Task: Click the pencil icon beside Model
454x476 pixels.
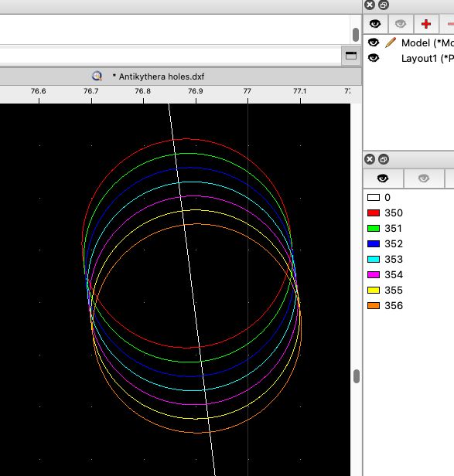Action: tap(391, 42)
